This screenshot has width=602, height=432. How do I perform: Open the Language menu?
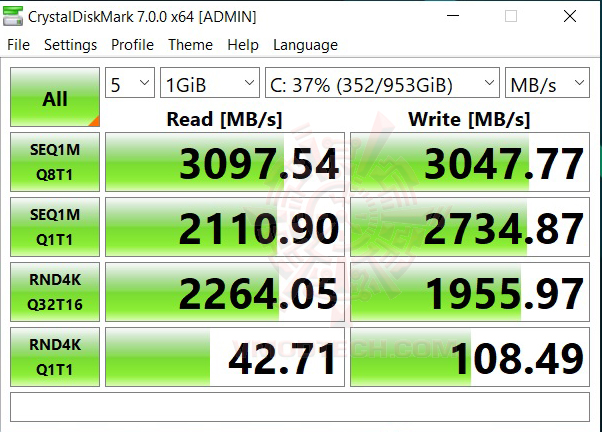pyautogui.click(x=305, y=45)
